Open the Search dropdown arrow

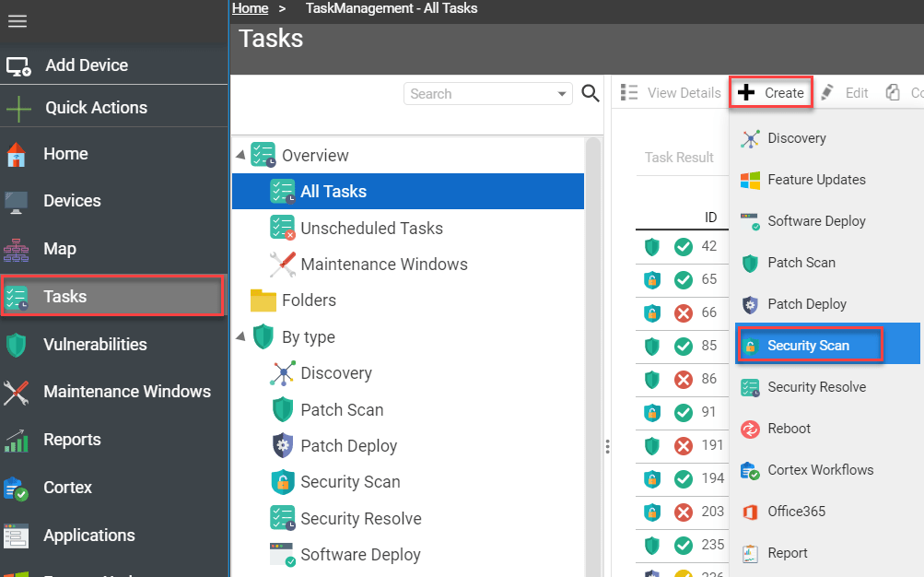coord(562,94)
